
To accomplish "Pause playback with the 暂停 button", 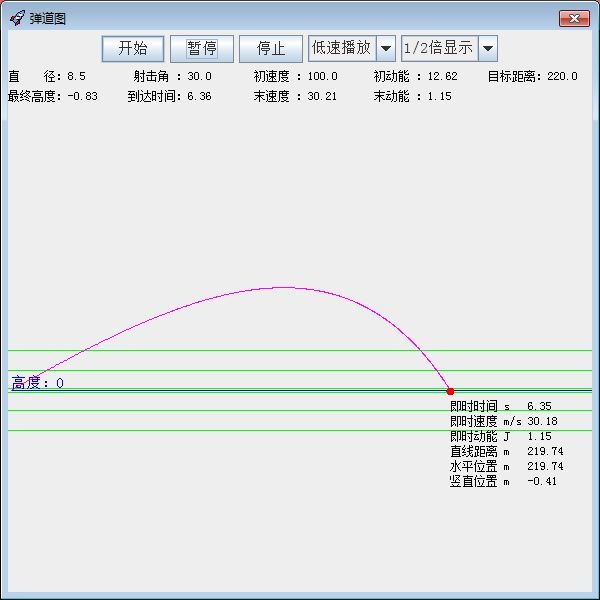I will click(x=202, y=49).
